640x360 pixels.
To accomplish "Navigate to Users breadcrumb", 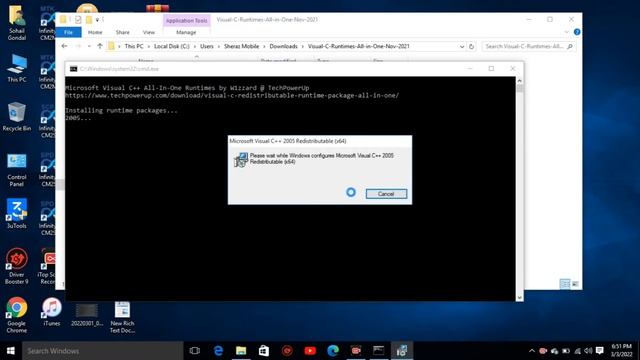I will point(207,47).
